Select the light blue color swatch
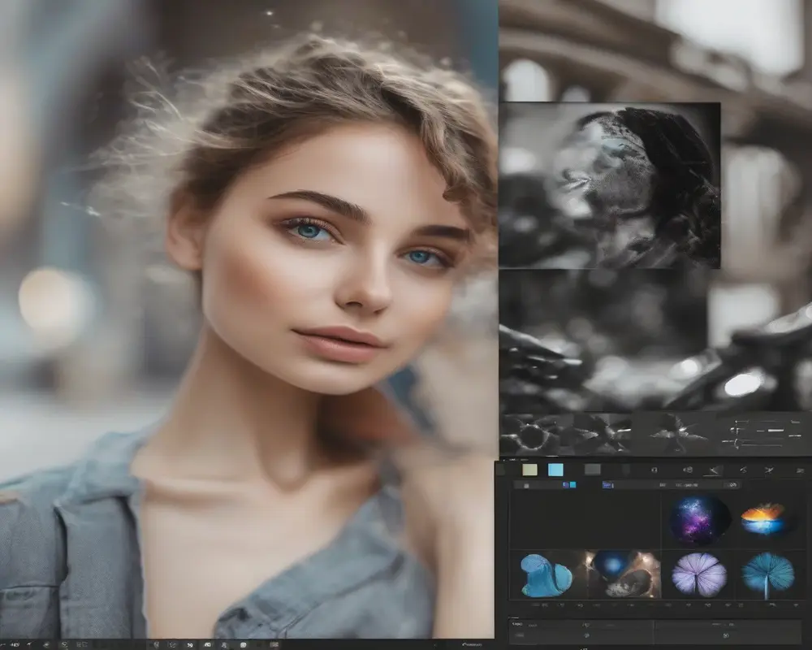812x650 pixels. 555,470
